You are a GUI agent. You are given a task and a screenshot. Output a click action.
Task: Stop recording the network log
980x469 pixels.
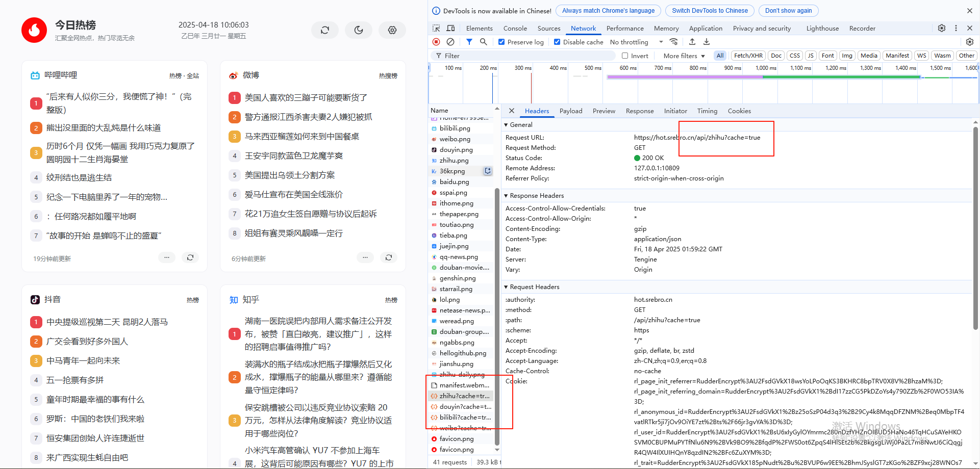point(436,42)
